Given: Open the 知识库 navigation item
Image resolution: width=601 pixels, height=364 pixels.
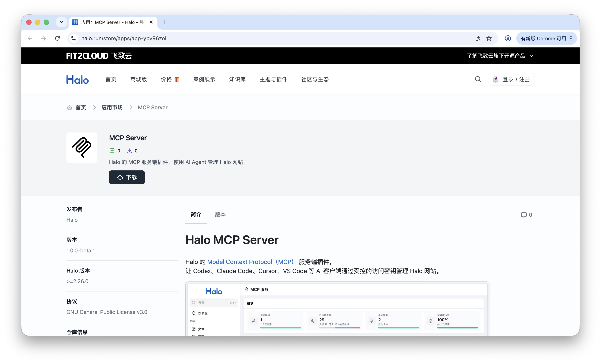Looking at the screenshot, I should 237,80.
